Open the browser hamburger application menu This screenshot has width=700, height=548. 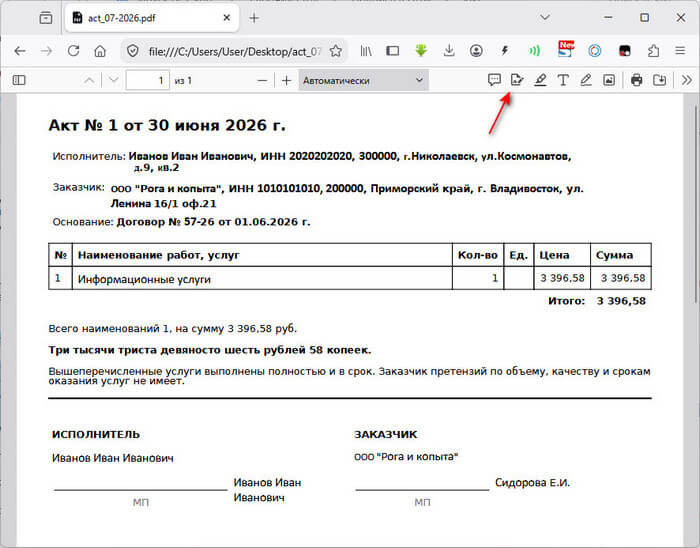680,51
